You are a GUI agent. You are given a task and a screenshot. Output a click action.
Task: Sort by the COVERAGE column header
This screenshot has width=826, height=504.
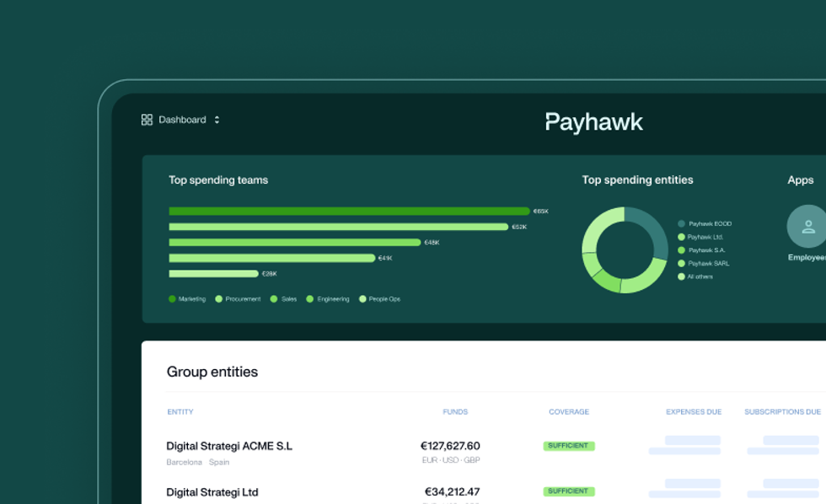point(569,411)
